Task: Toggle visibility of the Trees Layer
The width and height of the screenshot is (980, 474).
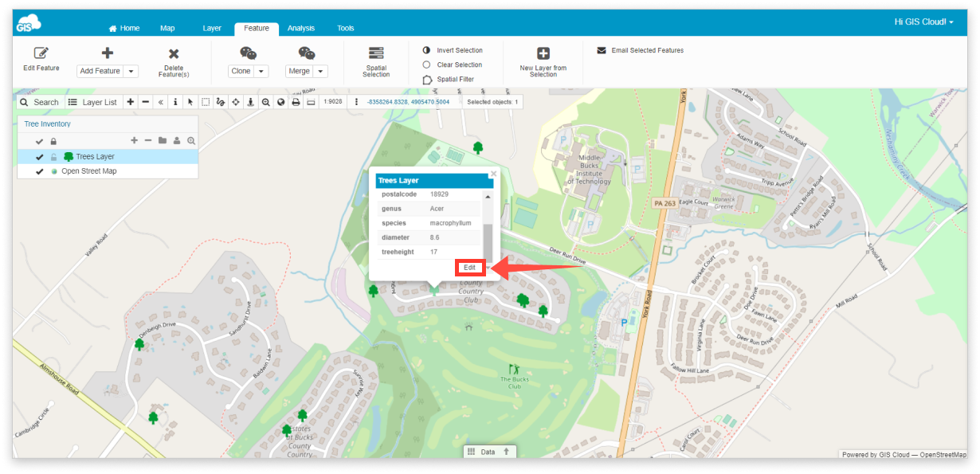Action: pos(39,157)
